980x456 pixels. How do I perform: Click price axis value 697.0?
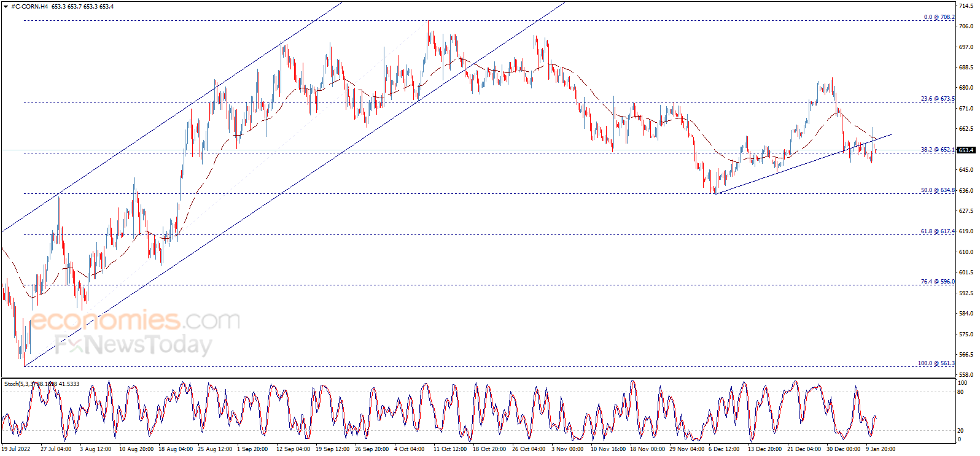pos(966,47)
